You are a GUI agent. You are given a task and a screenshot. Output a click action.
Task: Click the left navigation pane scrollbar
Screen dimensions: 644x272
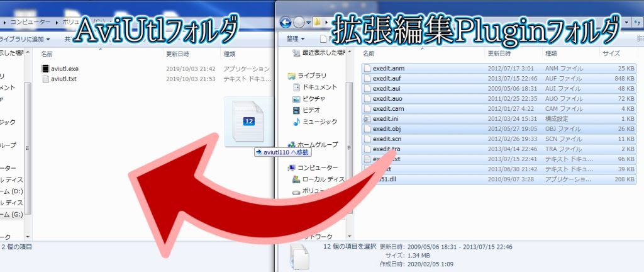(x=28, y=145)
